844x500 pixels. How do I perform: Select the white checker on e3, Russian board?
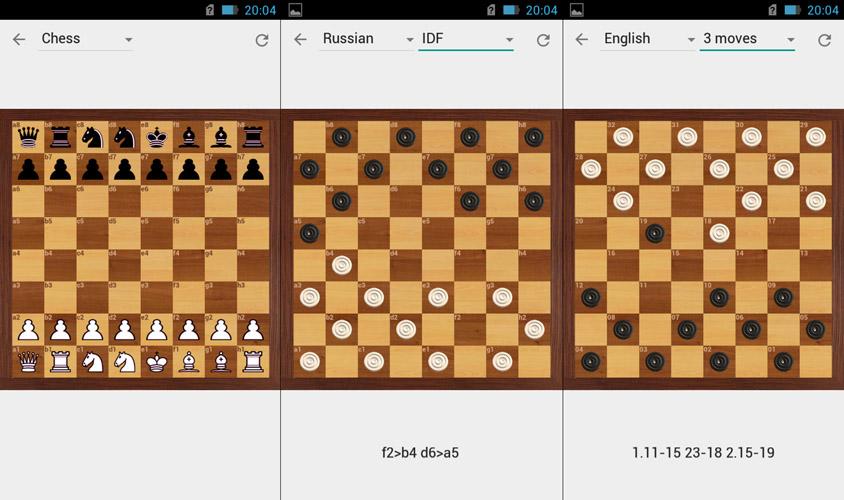coord(438,297)
